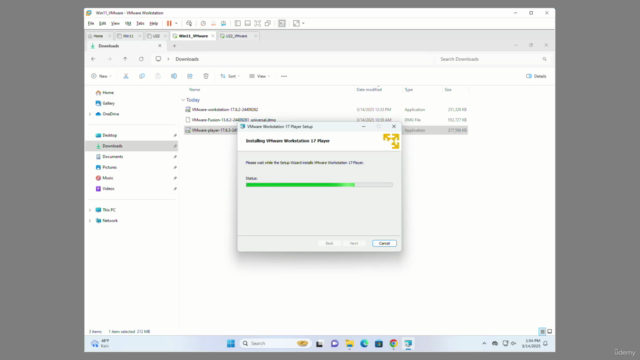
Task: Click the Cut scissors icon
Action: pyautogui.click(x=126, y=76)
